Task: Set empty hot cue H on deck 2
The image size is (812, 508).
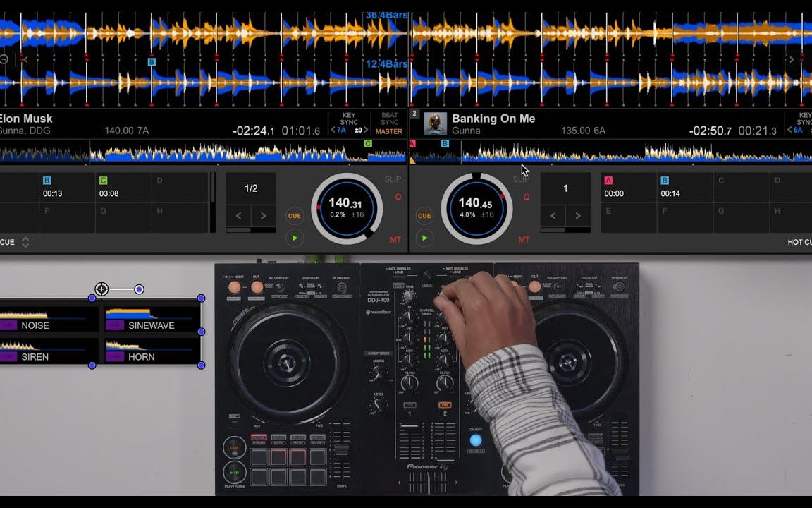Action: 791,218
